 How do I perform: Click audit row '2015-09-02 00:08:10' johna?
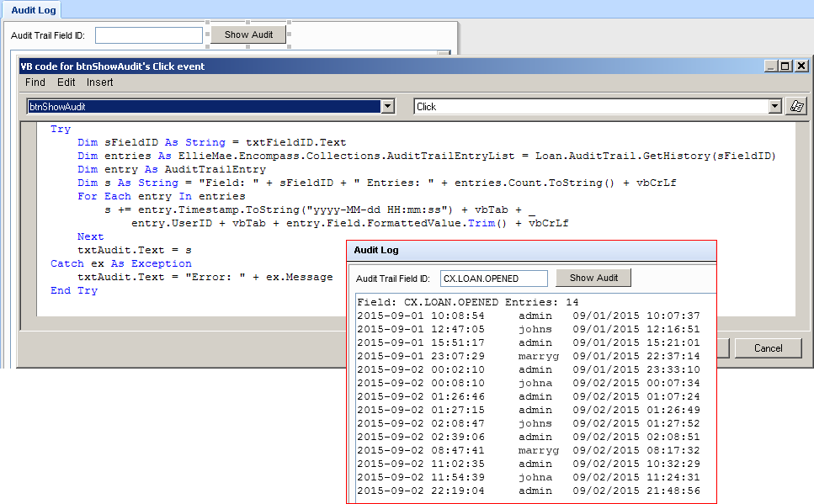pos(529,383)
